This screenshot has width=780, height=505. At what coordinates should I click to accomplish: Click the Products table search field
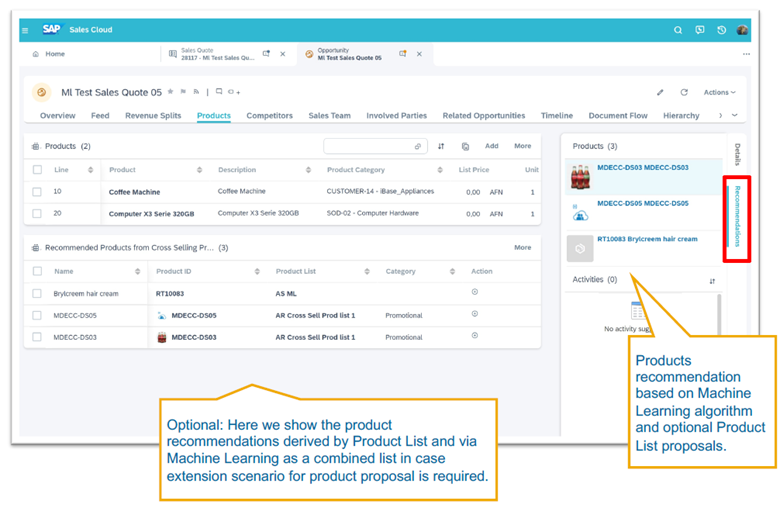(375, 146)
